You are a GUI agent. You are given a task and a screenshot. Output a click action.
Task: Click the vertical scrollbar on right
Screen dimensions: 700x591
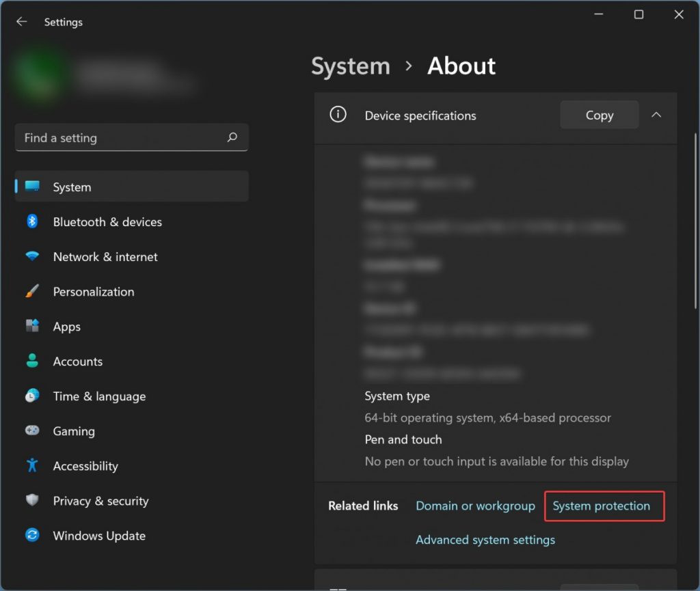pos(695,221)
